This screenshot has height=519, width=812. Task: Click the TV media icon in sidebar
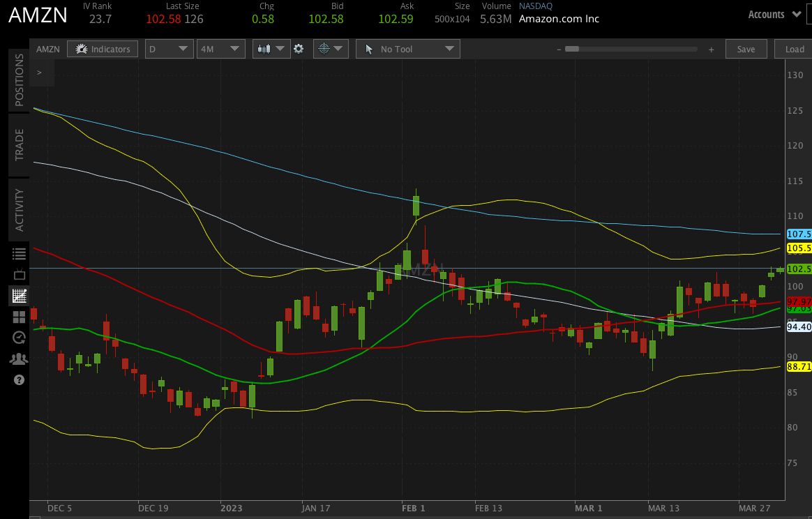pyautogui.click(x=19, y=275)
